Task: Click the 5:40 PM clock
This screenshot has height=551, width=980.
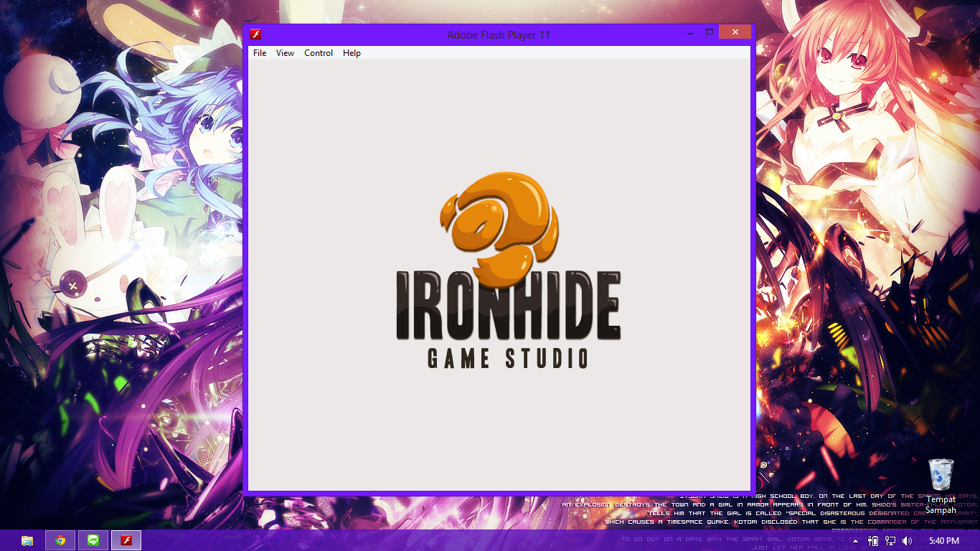Action: [x=943, y=541]
